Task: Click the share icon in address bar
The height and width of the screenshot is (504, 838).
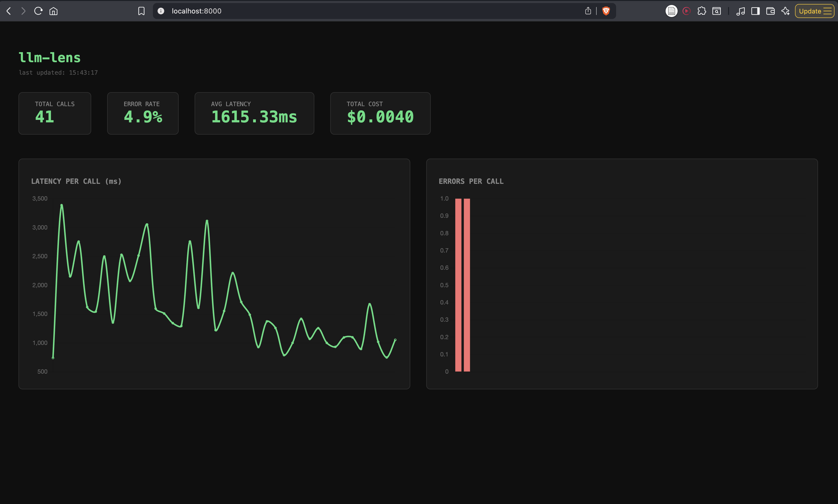Action: (x=588, y=11)
